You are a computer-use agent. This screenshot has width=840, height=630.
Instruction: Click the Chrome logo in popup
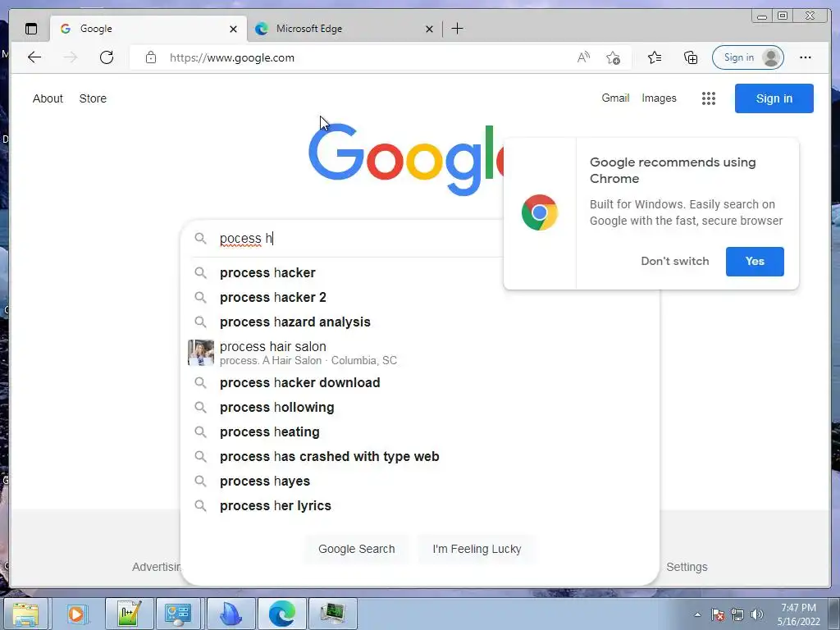click(540, 212)
